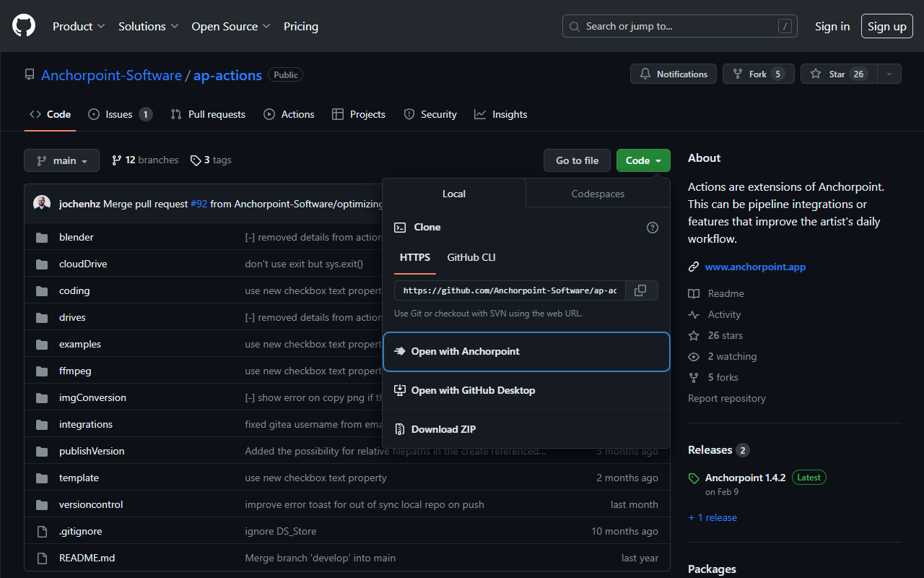Open the star lists dropdown arrow
The image size is (924, 578).
[889, 74]
